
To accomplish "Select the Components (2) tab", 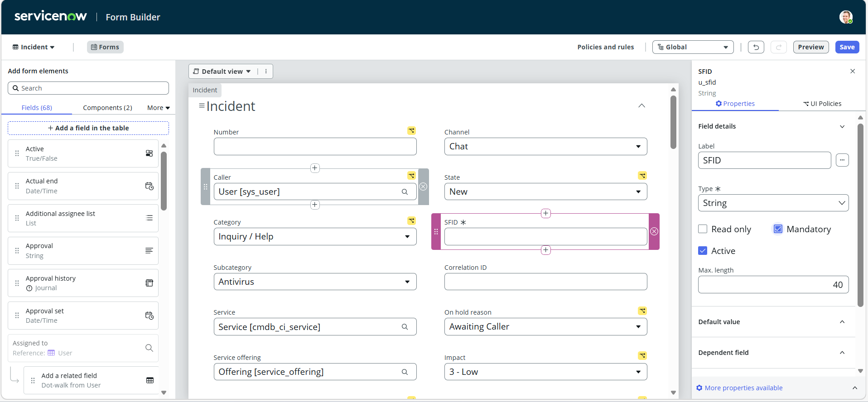I will click(x=107, y=108).
